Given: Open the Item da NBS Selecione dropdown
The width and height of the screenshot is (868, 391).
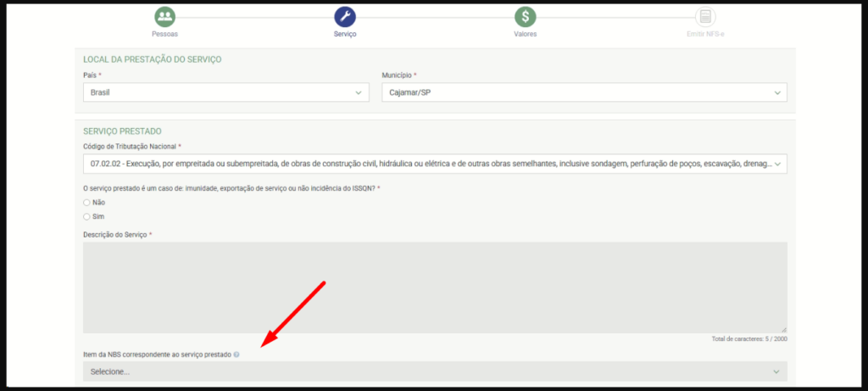Looking at the screenshot, I should (434, 371).
